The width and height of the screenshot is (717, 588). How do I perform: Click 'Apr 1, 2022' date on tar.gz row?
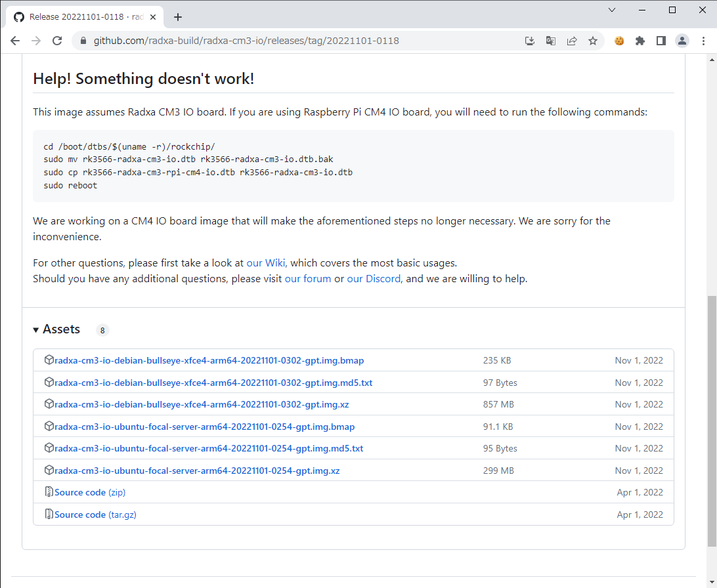[x=640, y=515]
